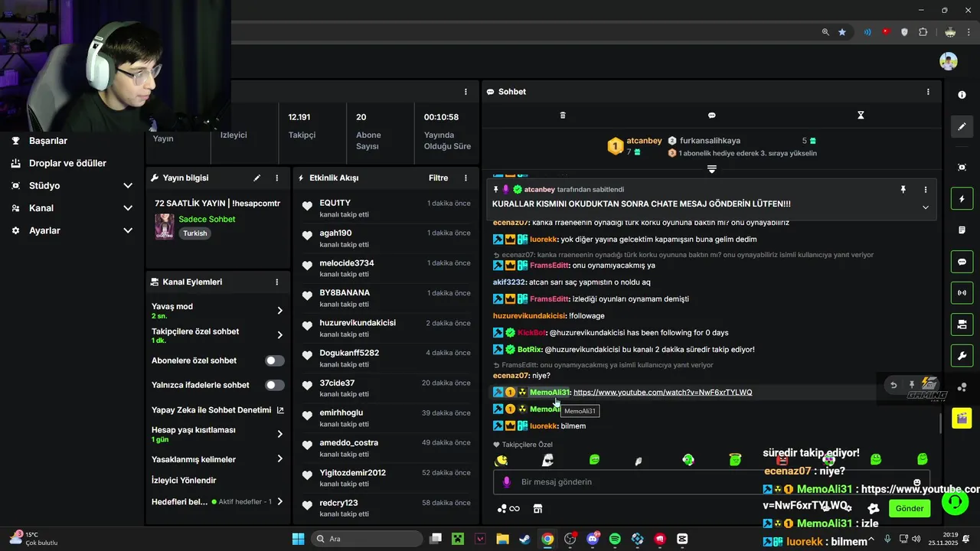The image size is (980, 551).
Task: Open three-dot menu on pinned message
Action: point(925,190)
